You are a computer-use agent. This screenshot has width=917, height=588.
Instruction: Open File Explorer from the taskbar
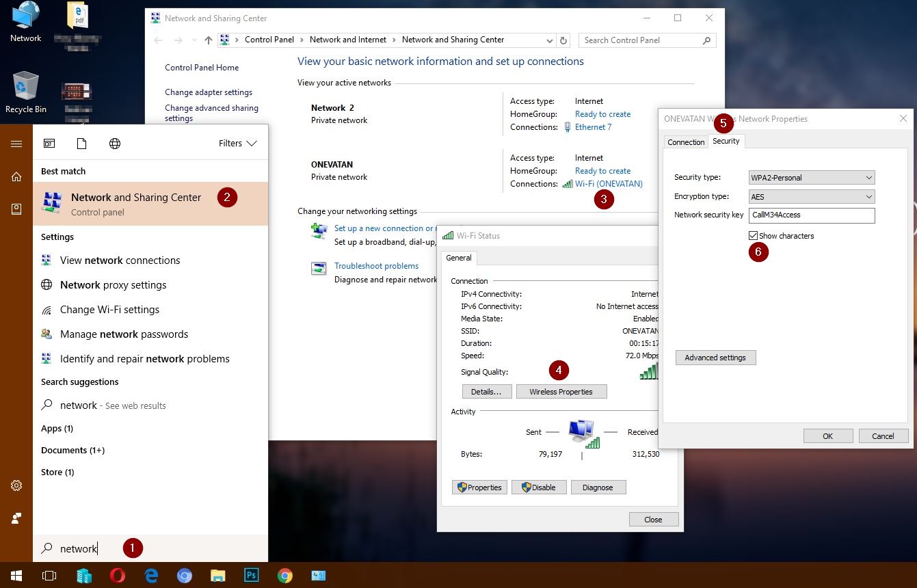click(x=217, y=576)
